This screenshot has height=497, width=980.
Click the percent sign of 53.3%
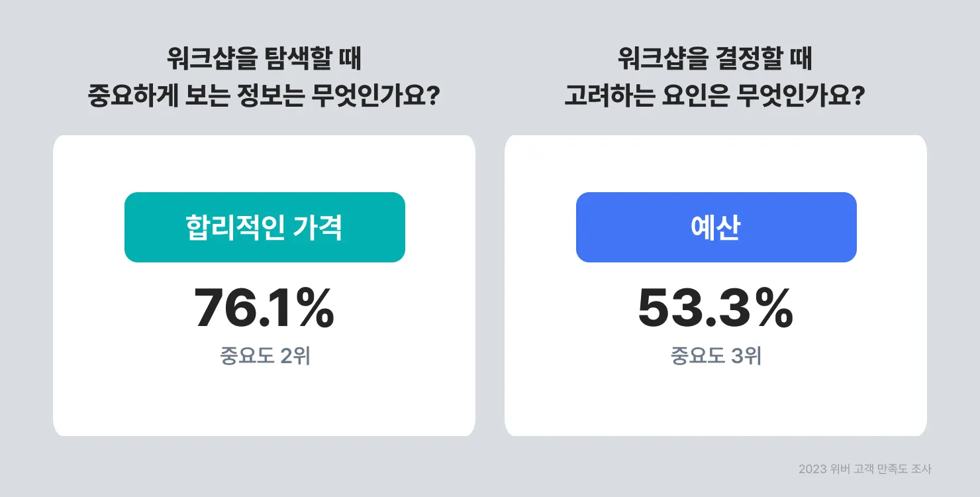775,310
